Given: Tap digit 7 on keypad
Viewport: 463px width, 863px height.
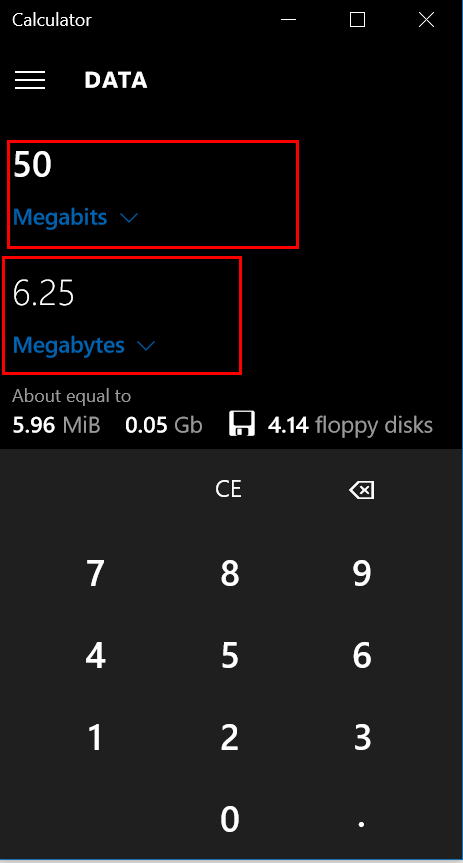Looking at the screenshot, I should (x=95, y=573).
